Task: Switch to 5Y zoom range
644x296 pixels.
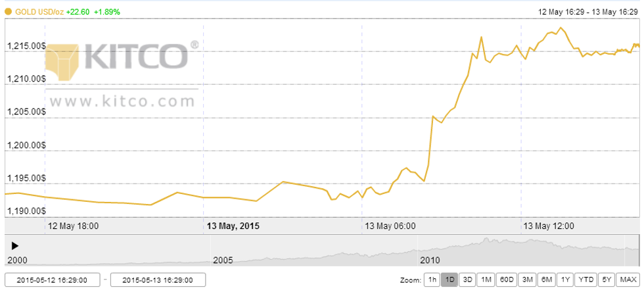Action: click(x=605, y=280)
